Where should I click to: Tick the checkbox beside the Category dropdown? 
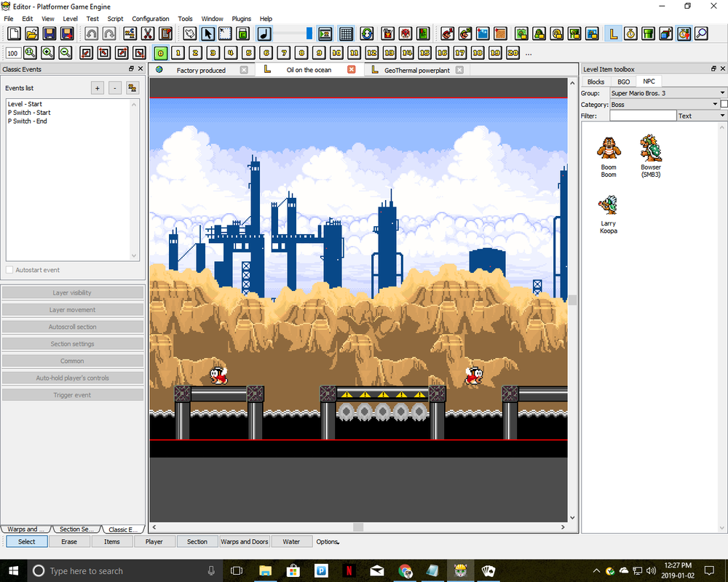724,105
